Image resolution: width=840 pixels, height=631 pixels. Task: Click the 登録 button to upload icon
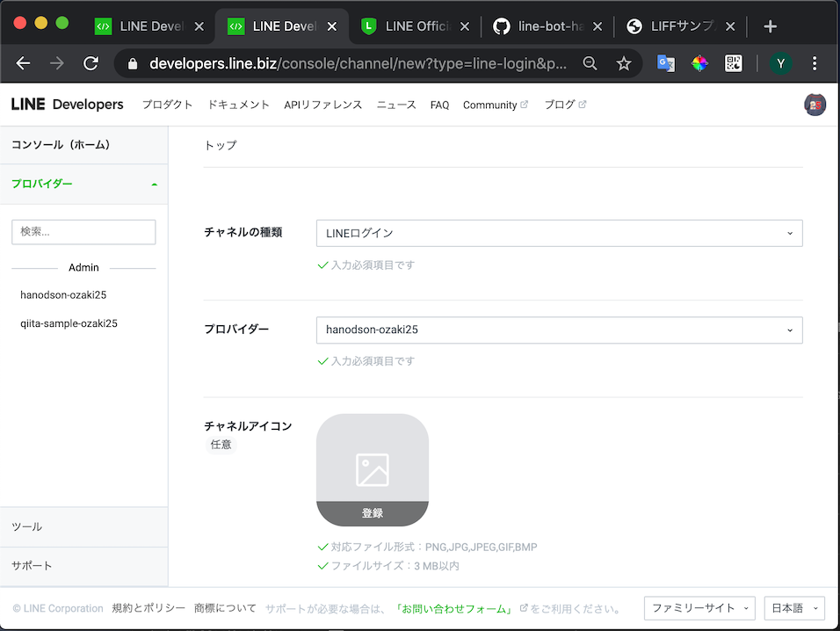click(x=373, y=513)
